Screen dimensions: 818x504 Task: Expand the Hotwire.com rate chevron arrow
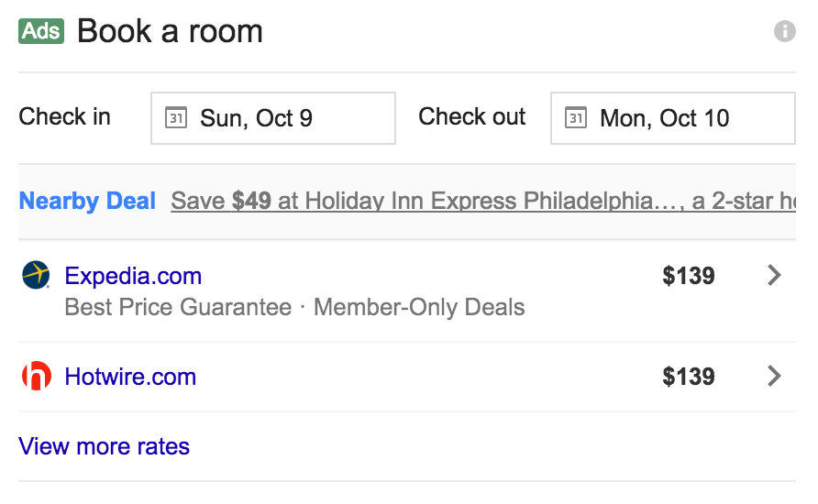(x=775, y=376)
